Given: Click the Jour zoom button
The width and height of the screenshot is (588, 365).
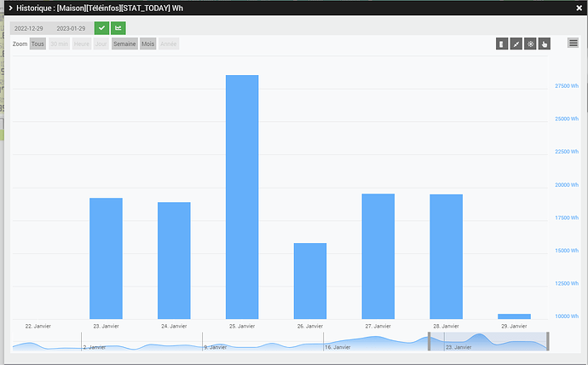Looking at the screenshot, I should (x=101, y=43).
